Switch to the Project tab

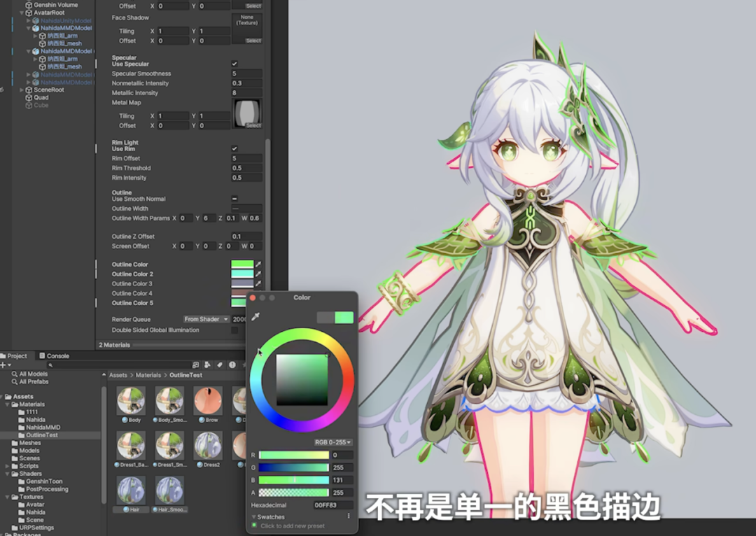point(14,356)
